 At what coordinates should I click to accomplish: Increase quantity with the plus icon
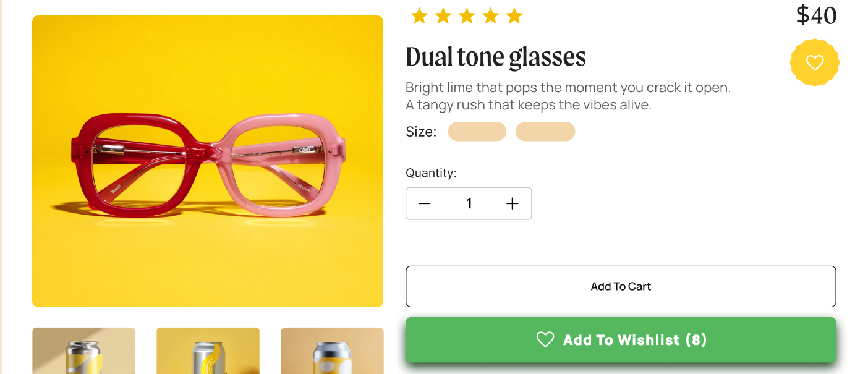tap(512, 204)
